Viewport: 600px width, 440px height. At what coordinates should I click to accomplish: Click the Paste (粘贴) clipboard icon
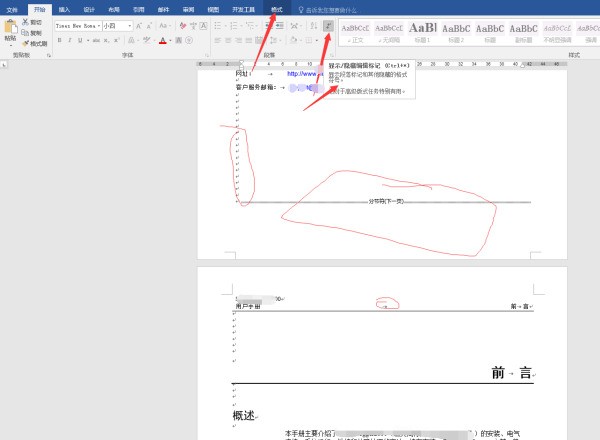point(10,27)
